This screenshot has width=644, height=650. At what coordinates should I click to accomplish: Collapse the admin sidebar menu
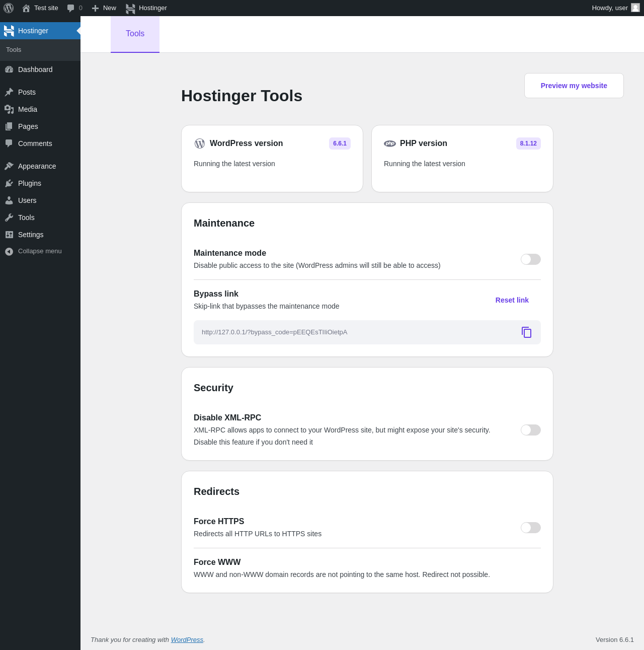pos(40,251)
